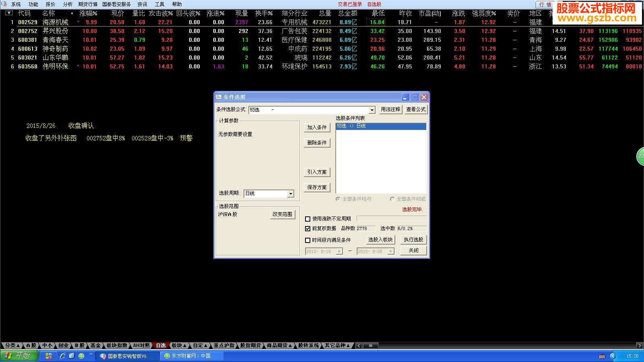Expand the quick launch overflow chevron
644x362 pixels.
91,354
